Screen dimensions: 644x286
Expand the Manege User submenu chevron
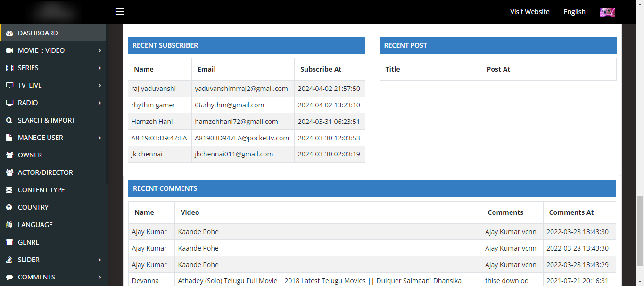click(99, 138)
